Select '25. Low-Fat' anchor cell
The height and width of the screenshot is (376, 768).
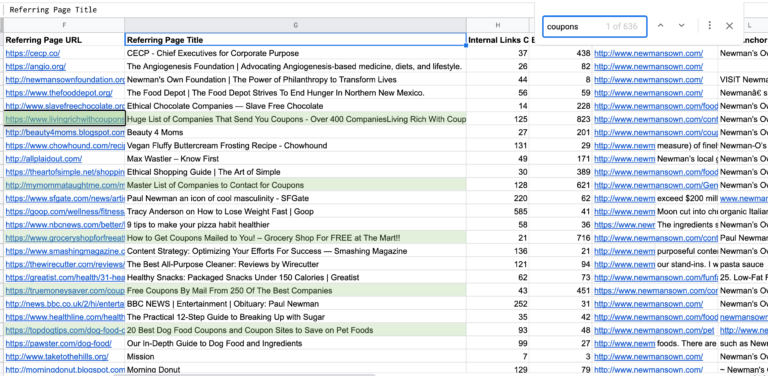pyautogui.click(x=743, y=278)
